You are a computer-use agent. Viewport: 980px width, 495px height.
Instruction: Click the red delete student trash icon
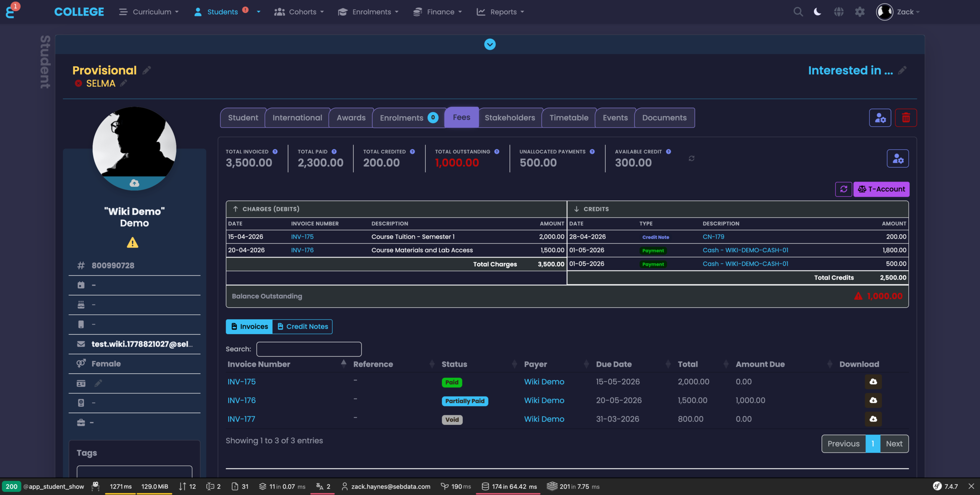tap(906, 118)
